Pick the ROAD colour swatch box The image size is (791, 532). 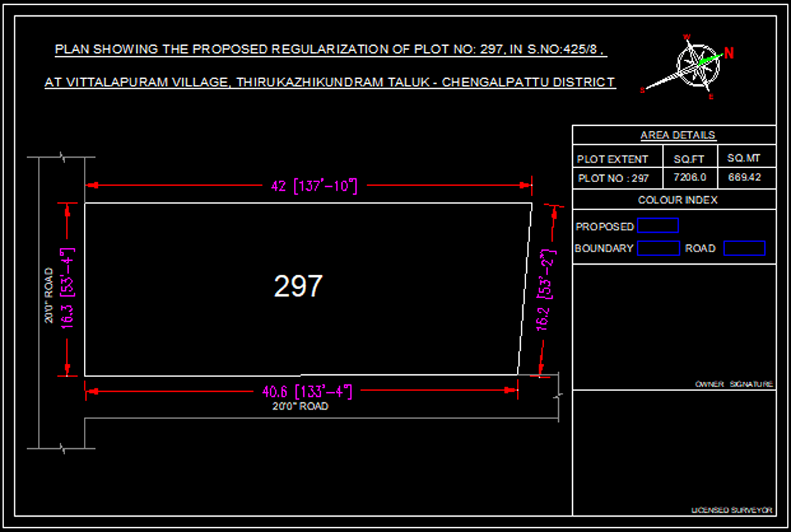[744, 249]
